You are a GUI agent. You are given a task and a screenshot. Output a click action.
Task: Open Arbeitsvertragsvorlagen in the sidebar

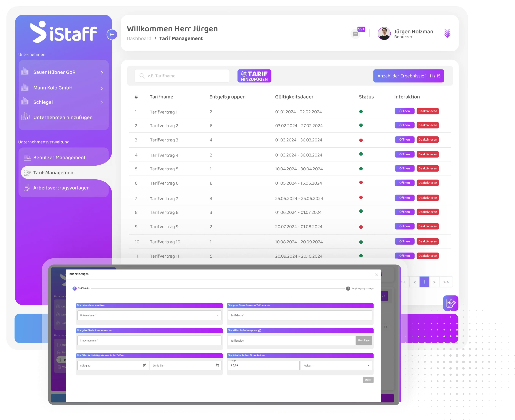tap(61, 188)
